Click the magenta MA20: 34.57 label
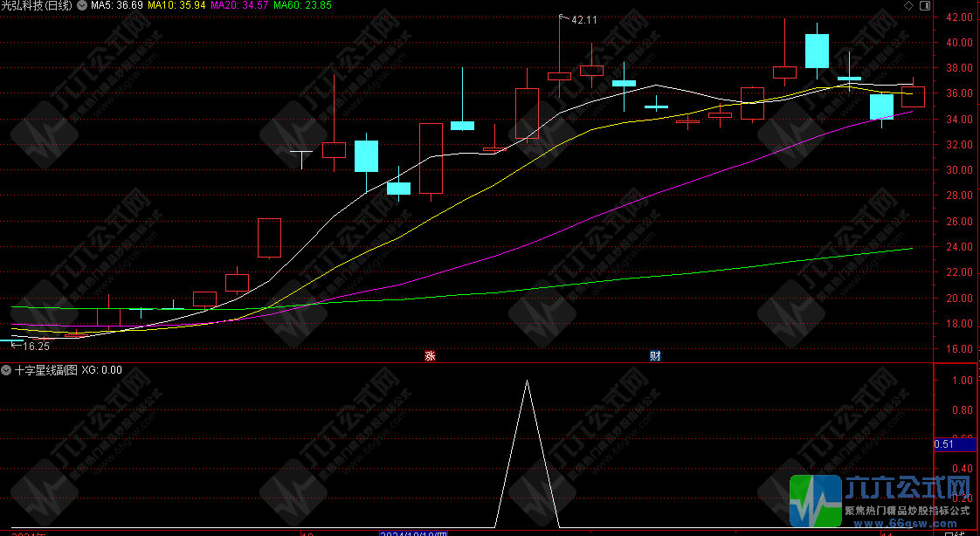The height and width of the screenshot is (536, 980). tap(239, 5)
